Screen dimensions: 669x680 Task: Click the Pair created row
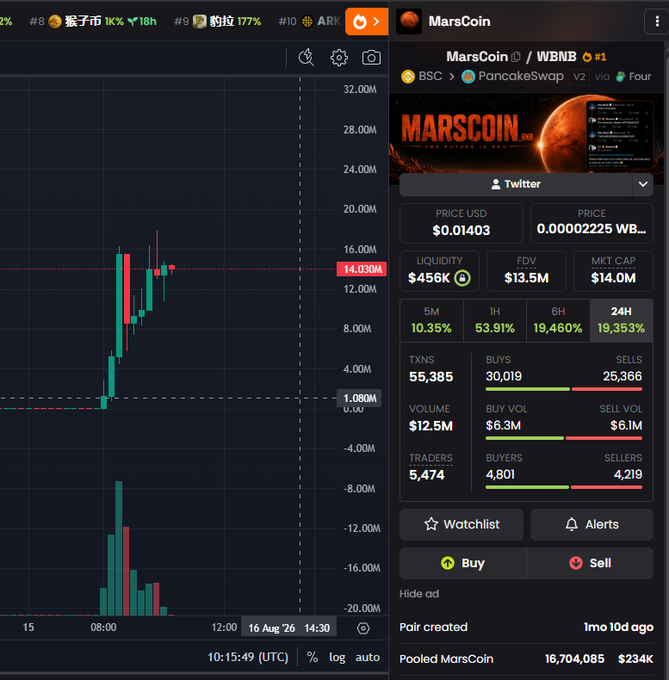(x=526, y=627)
